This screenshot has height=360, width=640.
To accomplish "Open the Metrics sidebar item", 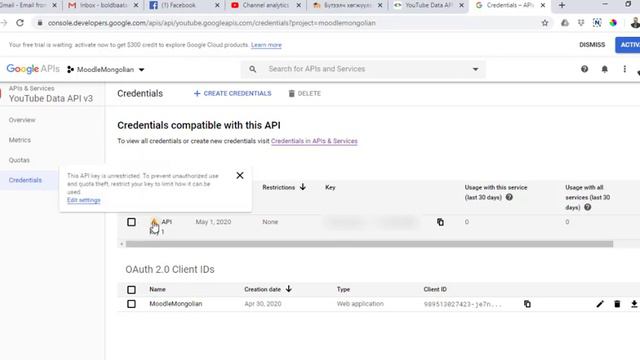I will (20, 140).
